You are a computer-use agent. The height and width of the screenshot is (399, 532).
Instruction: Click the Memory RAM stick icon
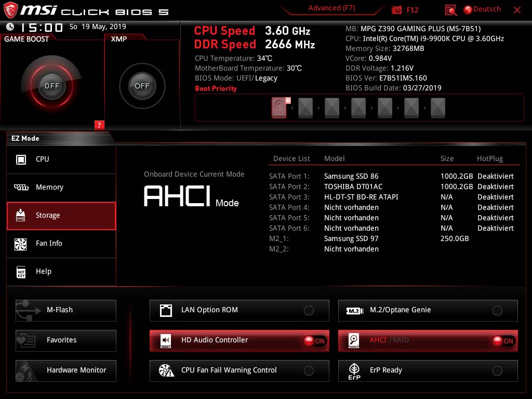click(x=21, y=187)
